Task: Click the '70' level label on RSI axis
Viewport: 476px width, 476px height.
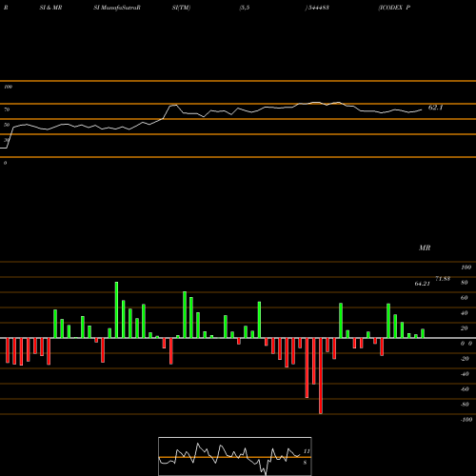Action: [x=7, y=109]
